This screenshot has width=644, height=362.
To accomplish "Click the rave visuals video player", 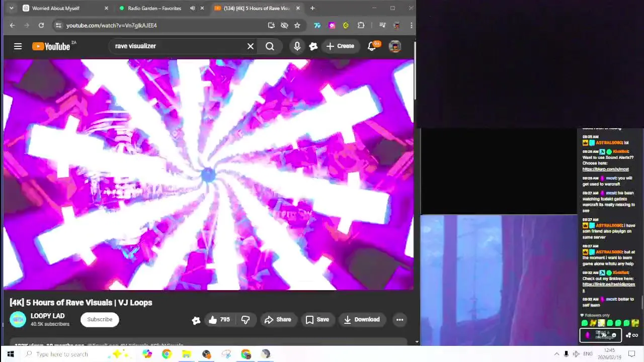I will tap(208, 174).
